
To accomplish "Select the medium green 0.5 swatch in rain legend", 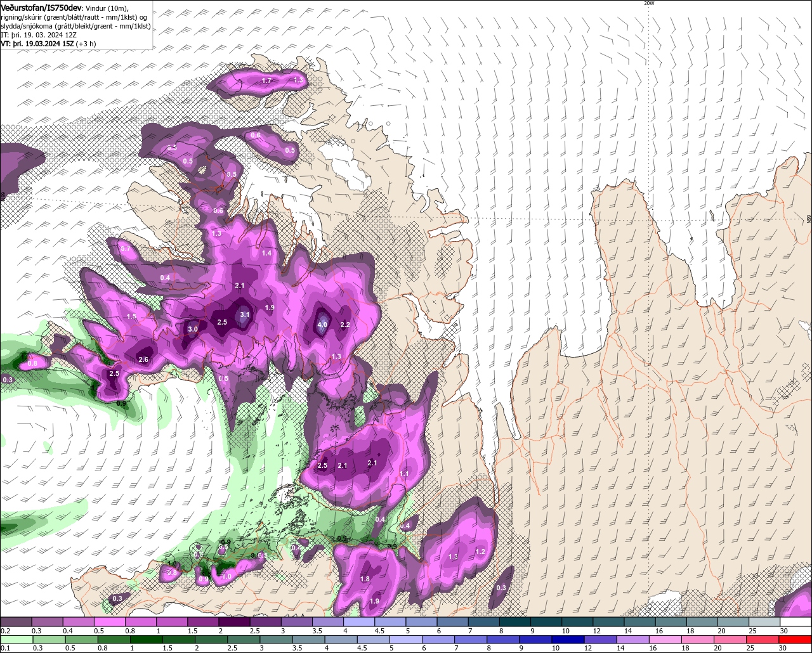I will [x=81, y=639].
